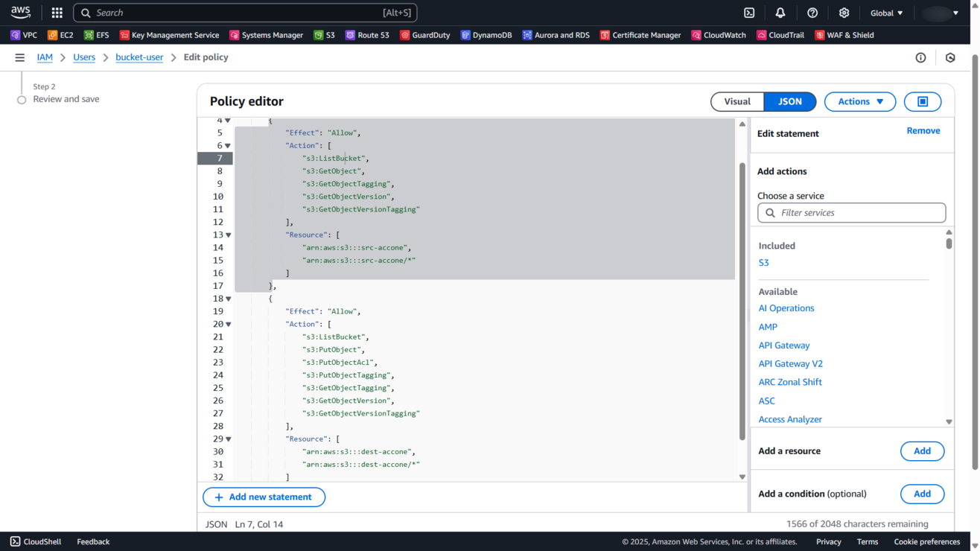Open Systems Manager shortcut
This screenshot has height=551, width=980.
(x=267, y=35)
